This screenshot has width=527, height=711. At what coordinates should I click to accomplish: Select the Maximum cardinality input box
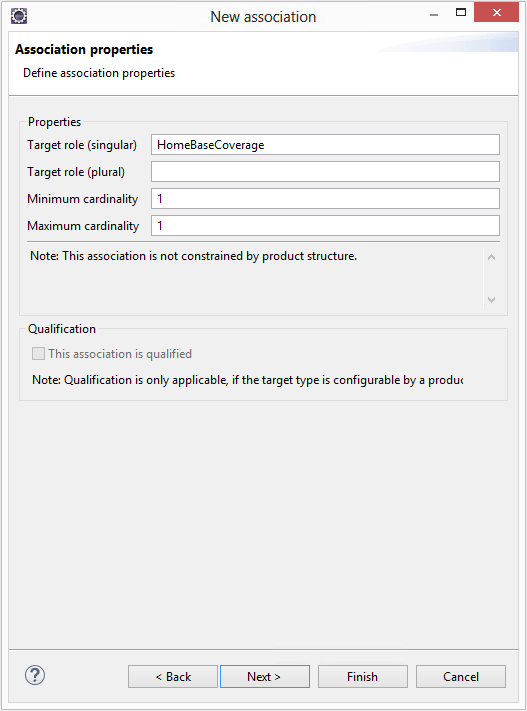pyautogui.click(x=325, y=225)
